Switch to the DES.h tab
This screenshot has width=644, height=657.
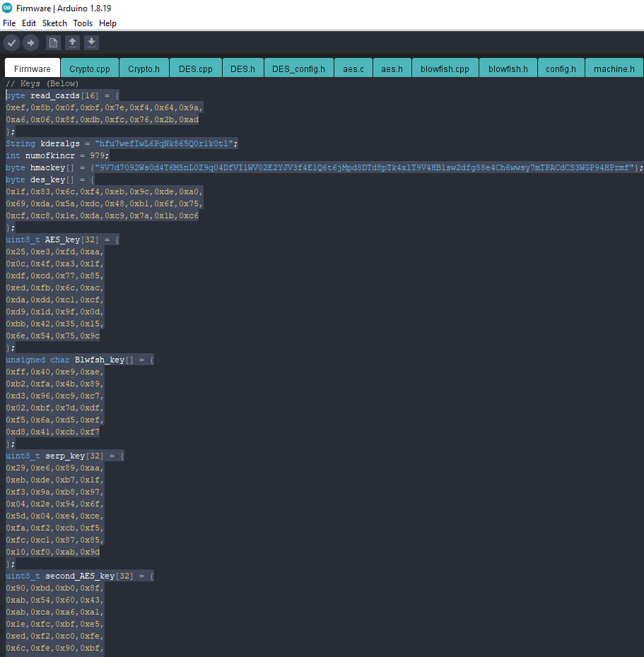click(242, 69)
